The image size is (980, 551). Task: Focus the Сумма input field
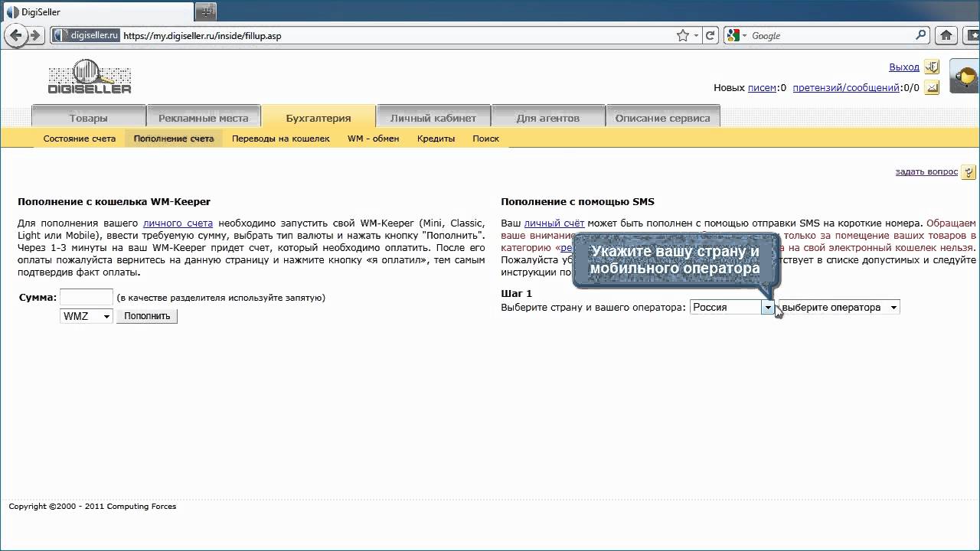click(87, 297)
